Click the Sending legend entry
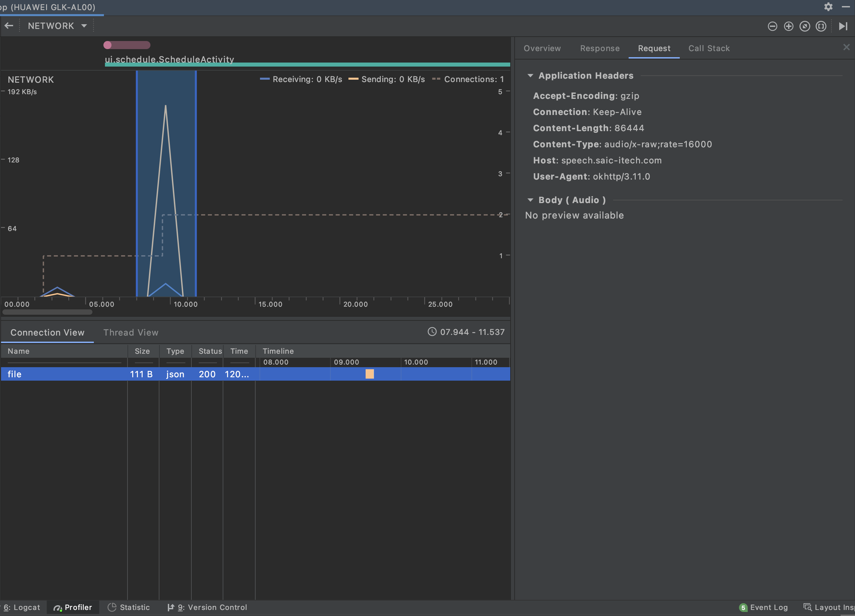The width and height of the screenshot is (855, 616). (386, 79)
